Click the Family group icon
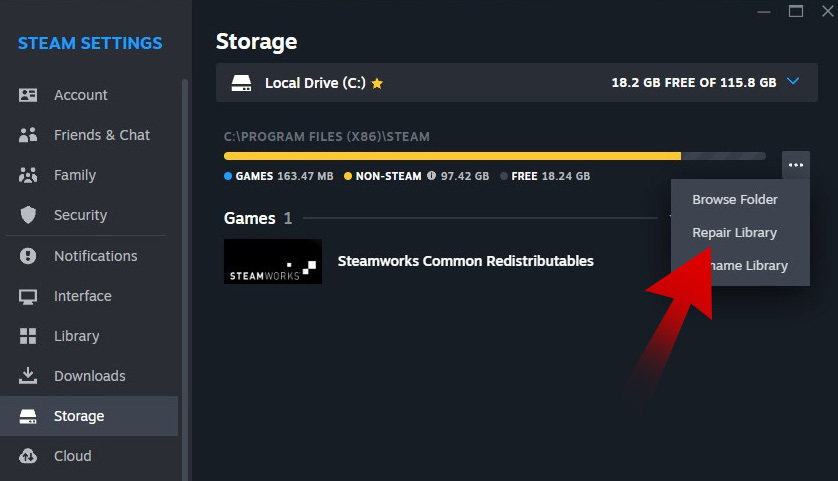Screen dimensions: 838x481 coord(28,175)
